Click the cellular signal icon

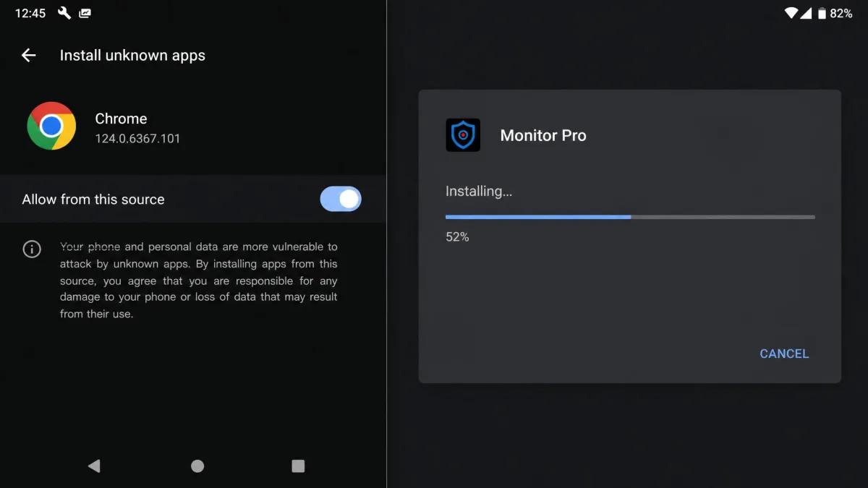806,13
